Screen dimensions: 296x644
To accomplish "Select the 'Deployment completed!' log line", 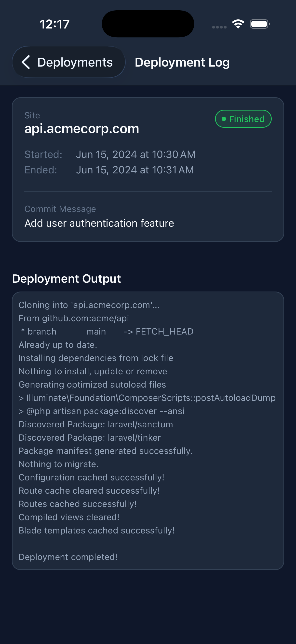I will click(68, 557).
